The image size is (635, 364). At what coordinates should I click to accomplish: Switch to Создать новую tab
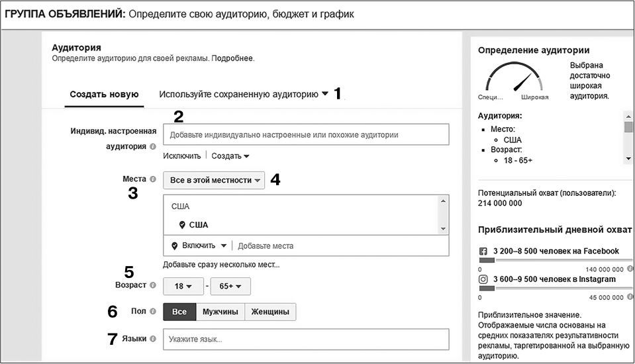pyautogui.click(x=104, y=94)
